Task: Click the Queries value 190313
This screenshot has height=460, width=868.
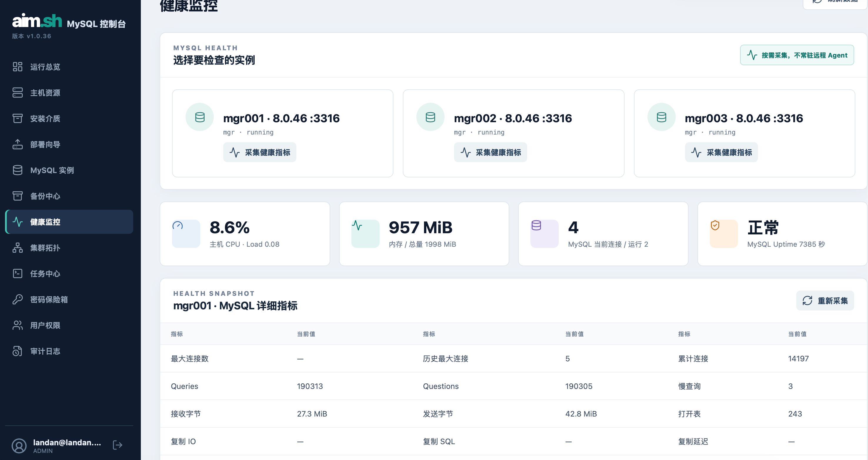Action: pyautogui.click(x=310, y=386)
